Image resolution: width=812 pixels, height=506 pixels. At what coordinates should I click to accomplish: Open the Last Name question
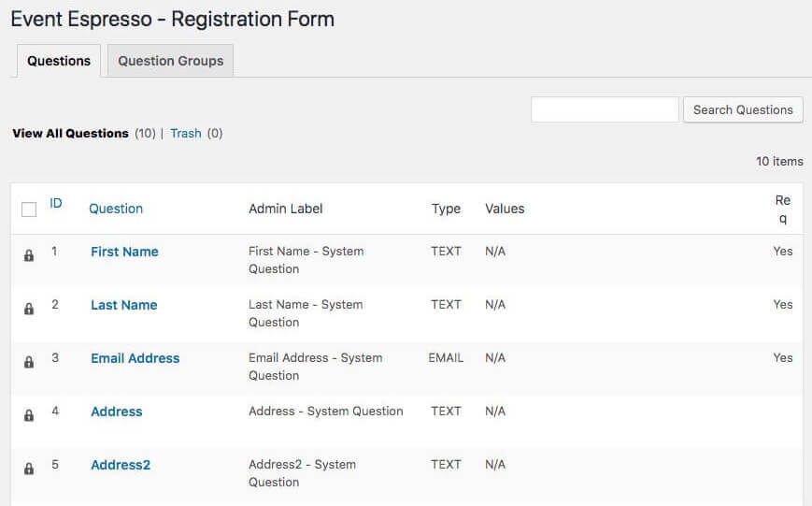(124, 305)
